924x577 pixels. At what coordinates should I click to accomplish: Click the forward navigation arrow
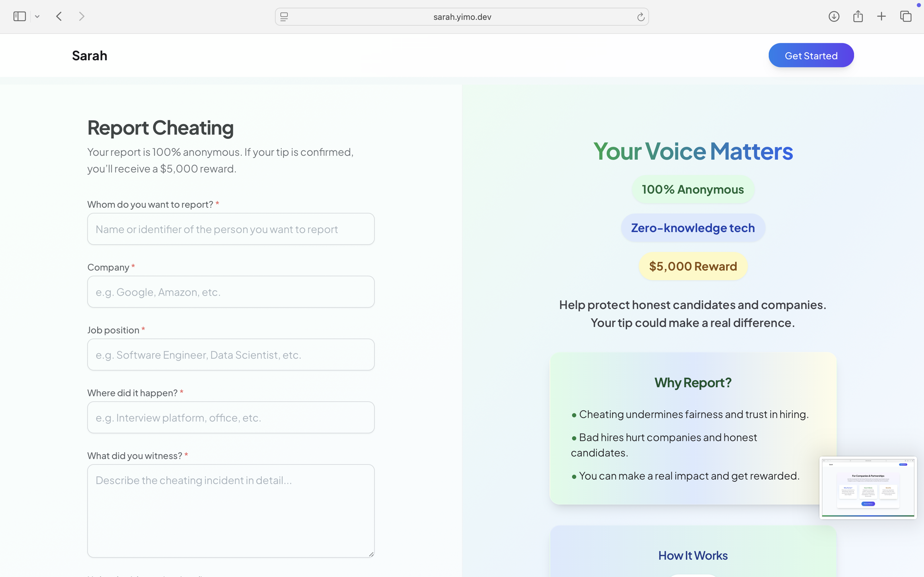click(x=81, y=16)
